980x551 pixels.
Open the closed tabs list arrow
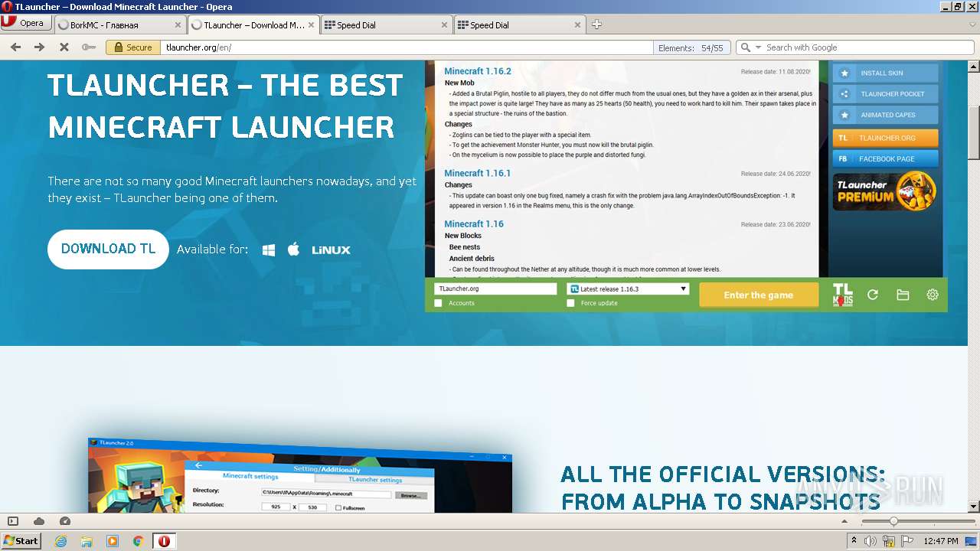click(972, 24)
